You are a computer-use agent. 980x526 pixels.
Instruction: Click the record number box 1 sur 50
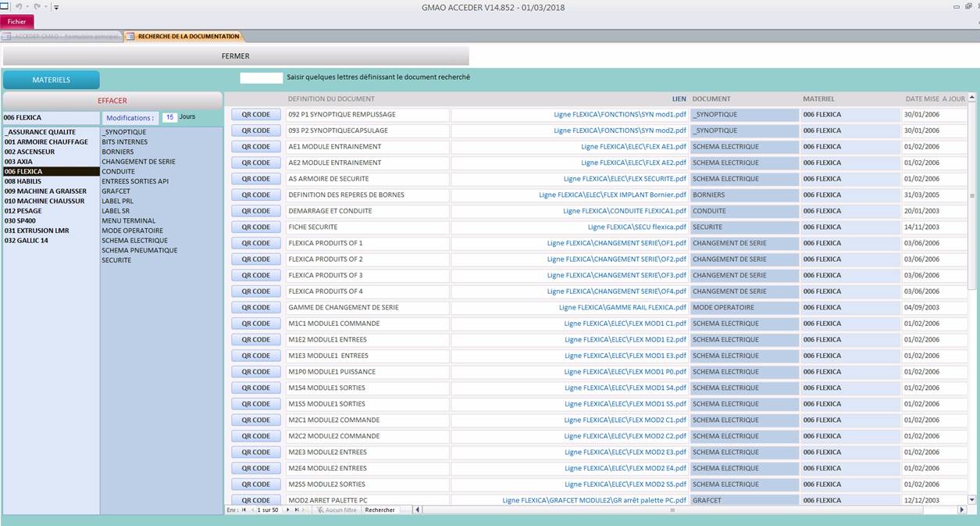pos(268,510)
